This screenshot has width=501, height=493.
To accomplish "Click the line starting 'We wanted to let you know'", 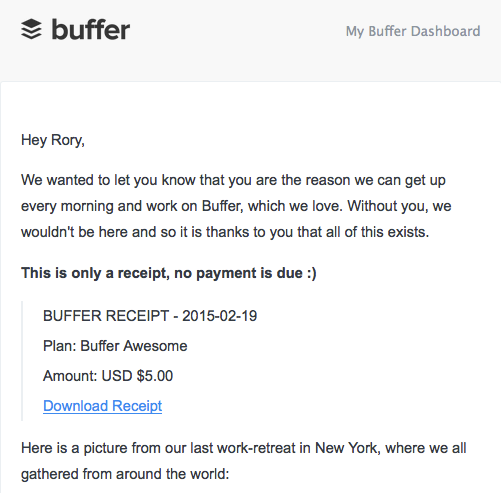I will (x=233, y=180).
